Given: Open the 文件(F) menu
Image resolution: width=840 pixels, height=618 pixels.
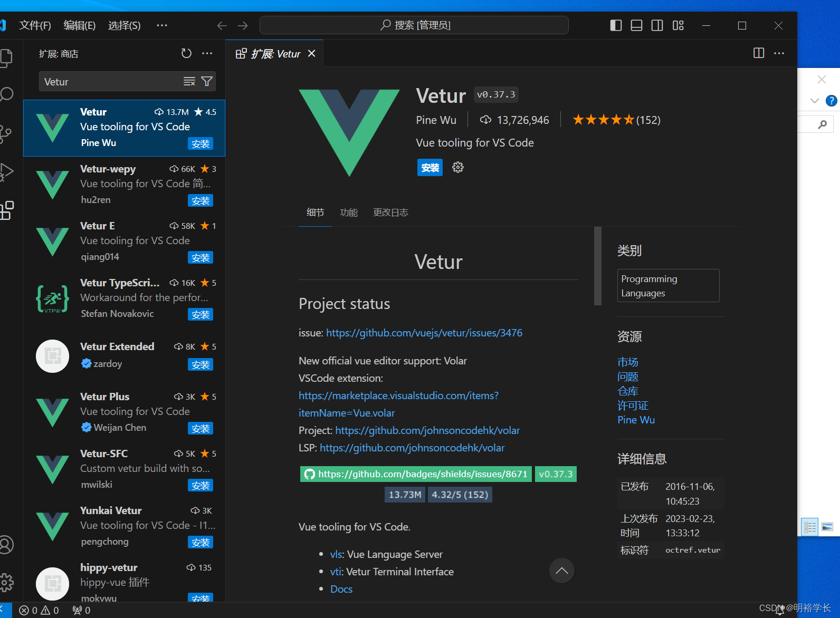Looking at the screenshot, I should coord(35,25).
